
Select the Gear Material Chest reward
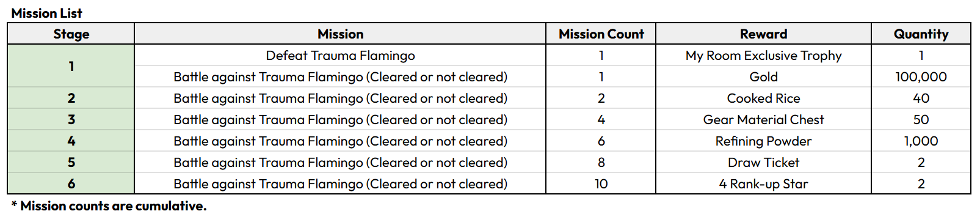click(x=763, y=120)
